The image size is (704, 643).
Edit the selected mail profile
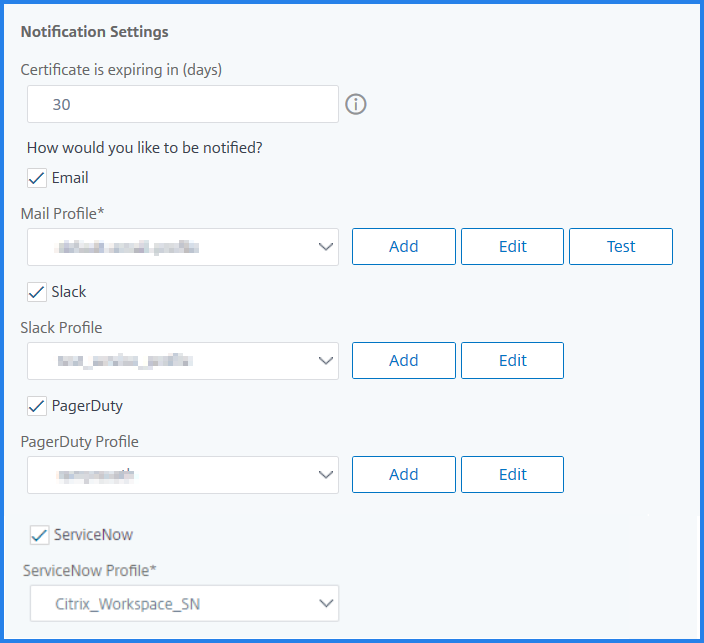[x=512, y=247]
